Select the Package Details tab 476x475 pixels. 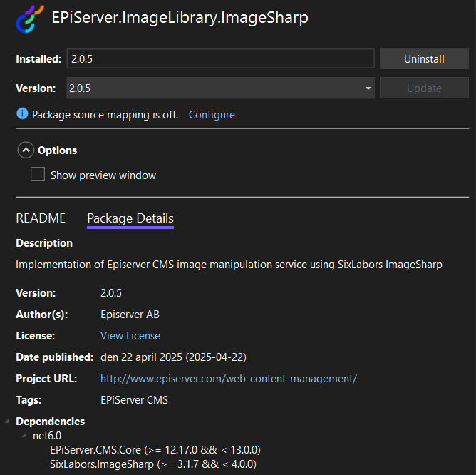click(x=130, y=218)
